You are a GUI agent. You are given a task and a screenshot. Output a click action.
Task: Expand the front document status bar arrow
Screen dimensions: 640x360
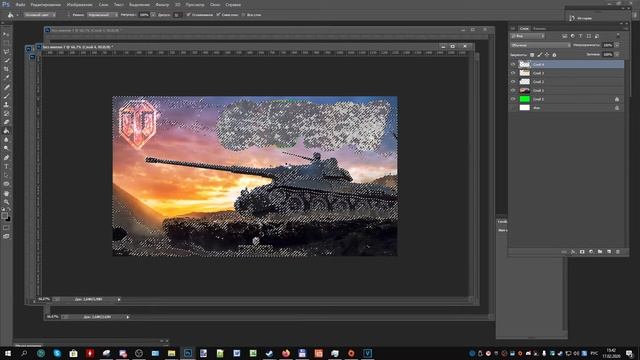pos(119,300)
